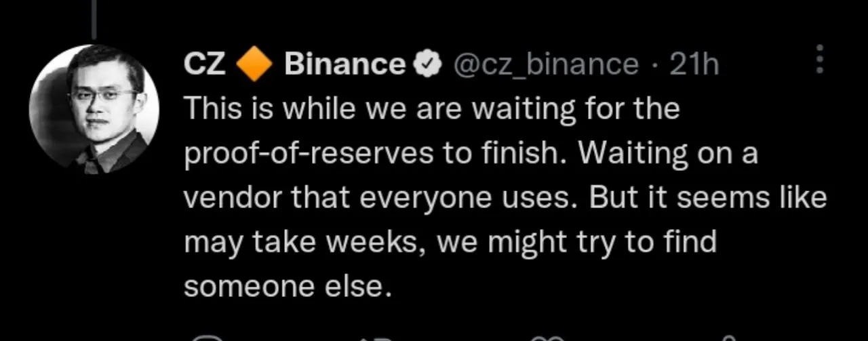Open the tweet via the 21h timestamp
The image size is (868, 341).
(x=694, y=65)
